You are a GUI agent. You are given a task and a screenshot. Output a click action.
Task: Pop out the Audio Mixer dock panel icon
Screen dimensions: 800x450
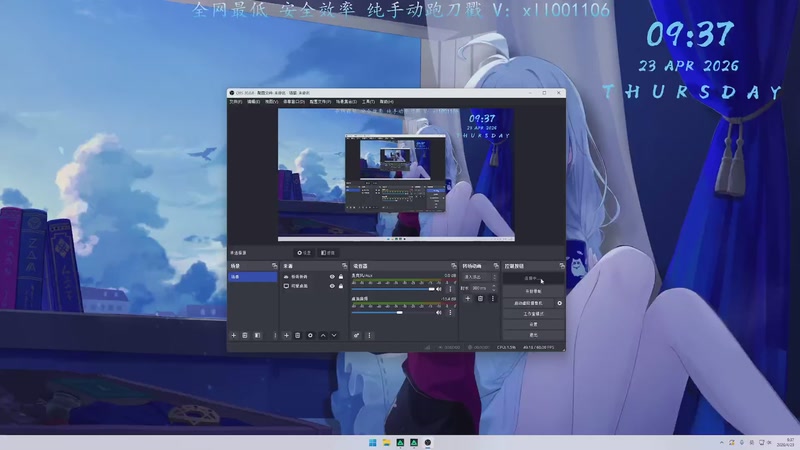454,266
